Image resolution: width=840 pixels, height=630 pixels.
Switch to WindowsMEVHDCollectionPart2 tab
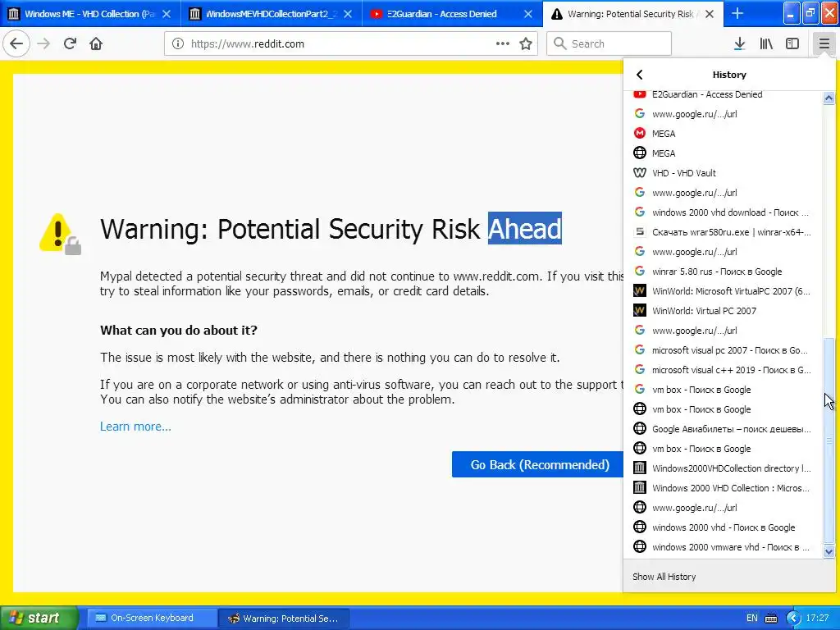pos(271,14)
